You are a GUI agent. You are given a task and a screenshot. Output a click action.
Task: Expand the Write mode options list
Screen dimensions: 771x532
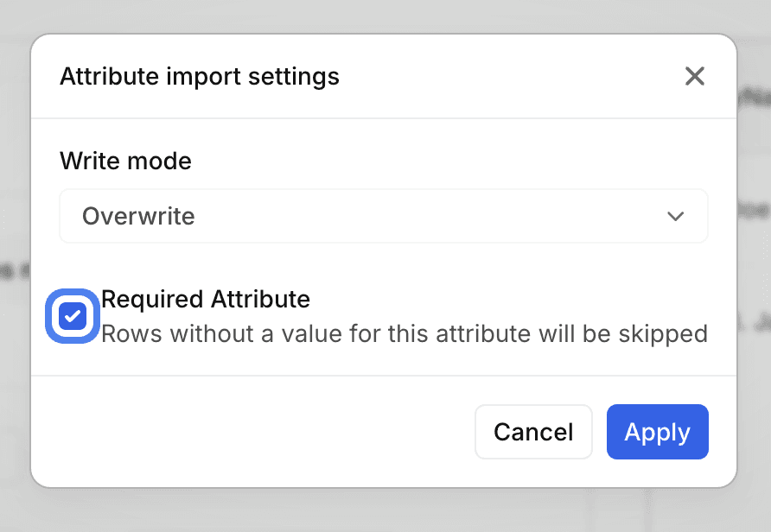384,216
